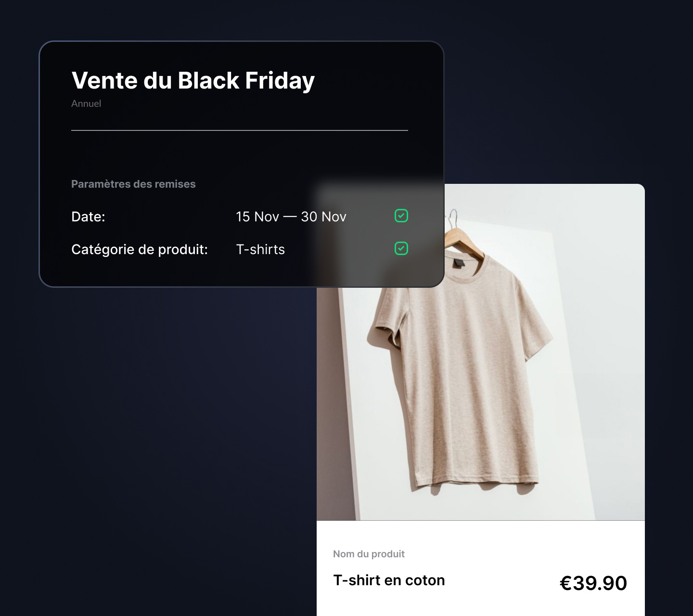Select the 30 Nov end date
This screenshot has height=616, width=693.
[323, 217]
